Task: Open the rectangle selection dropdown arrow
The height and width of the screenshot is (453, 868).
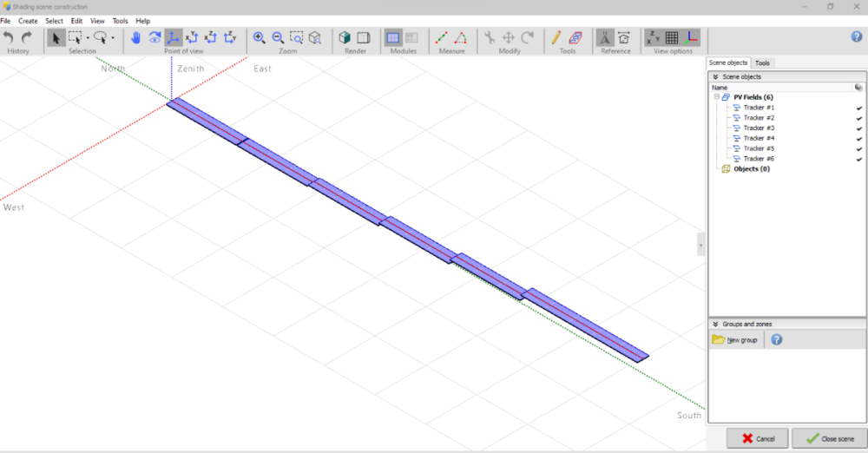Action: point(88,38)
